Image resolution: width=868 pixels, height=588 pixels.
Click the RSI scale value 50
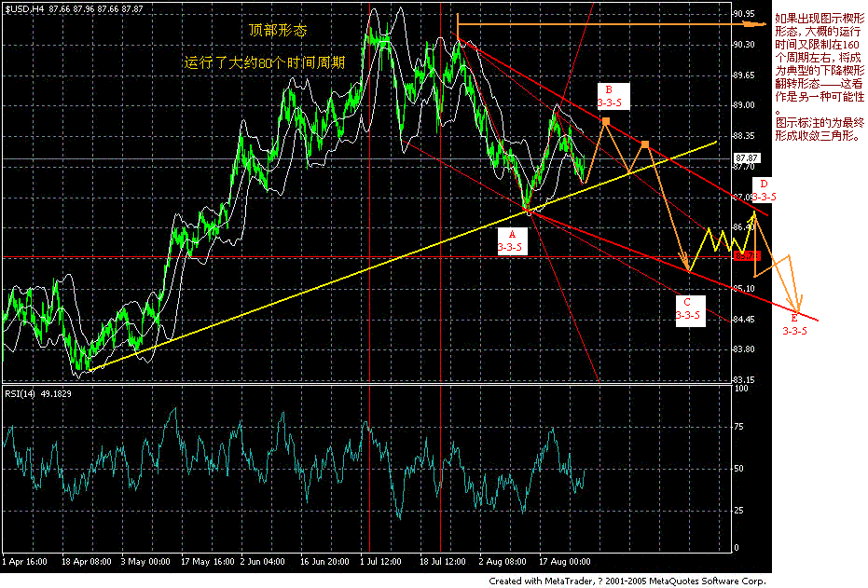pos(738,469)
